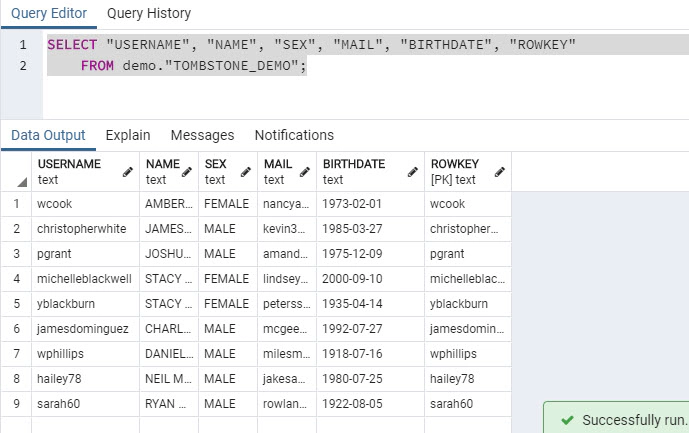689x433 pixels.
Task: Click the 'nancya...' mail cell
Action: (x=287, y=204)
